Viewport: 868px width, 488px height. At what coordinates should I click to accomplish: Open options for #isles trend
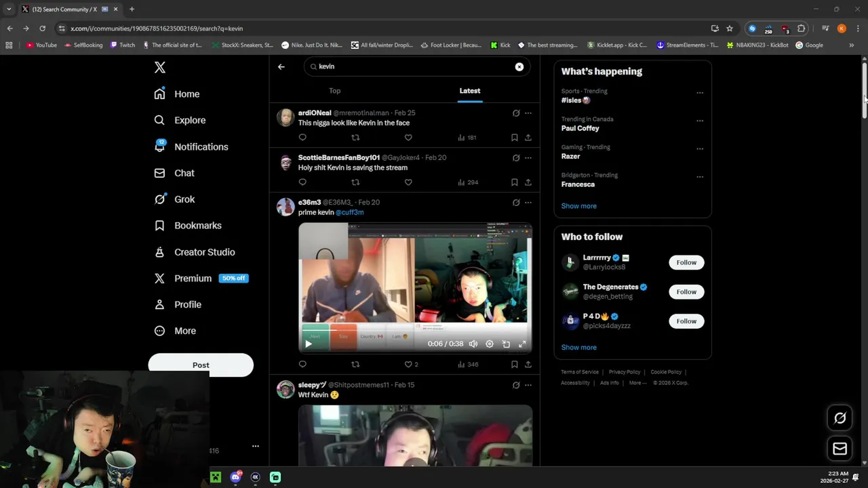pos(700,93)
